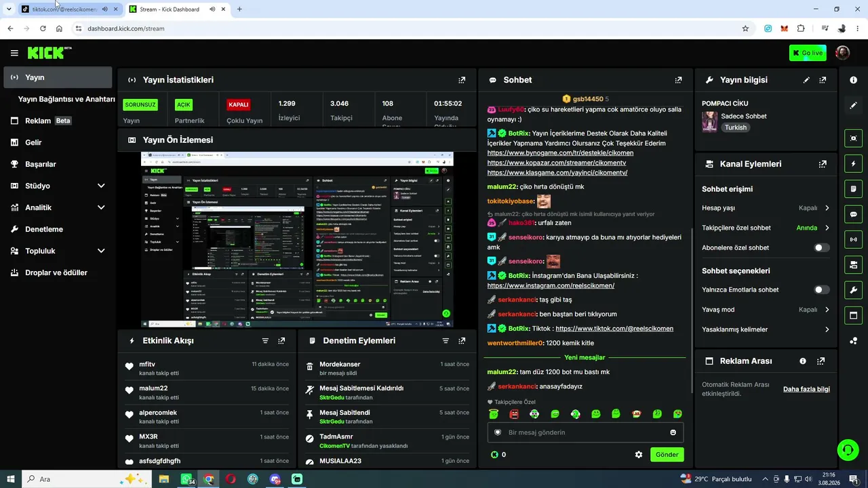Open Yasaklanmış kelimeler settings
The width and height of the screenshot is (868, 488).
click(x=766, y=329)
